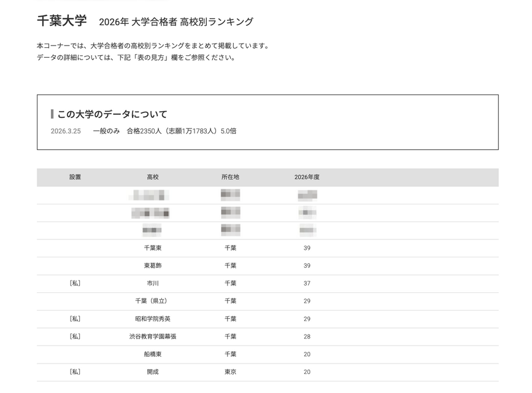Click the value 29 in 昭和学院秀英 row
This screenshot has width=532, height=393.
tap(307, 319)
